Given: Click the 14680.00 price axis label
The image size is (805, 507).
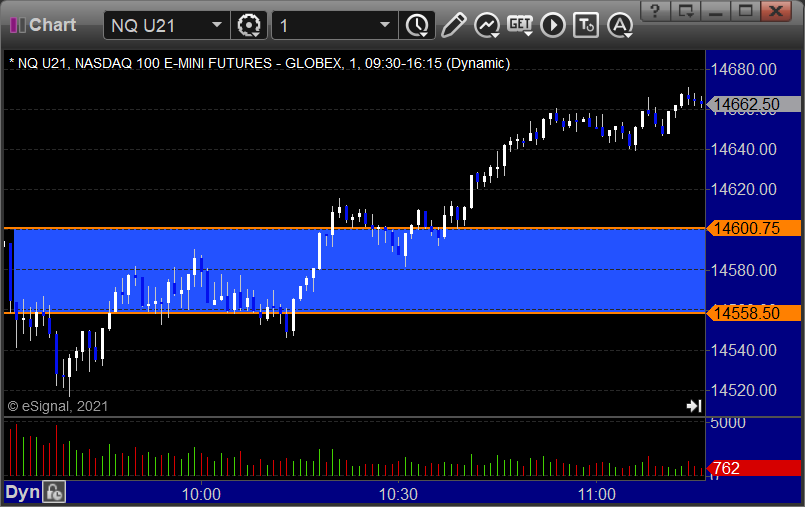Looking at the screenshot, I should click(743, 69).
